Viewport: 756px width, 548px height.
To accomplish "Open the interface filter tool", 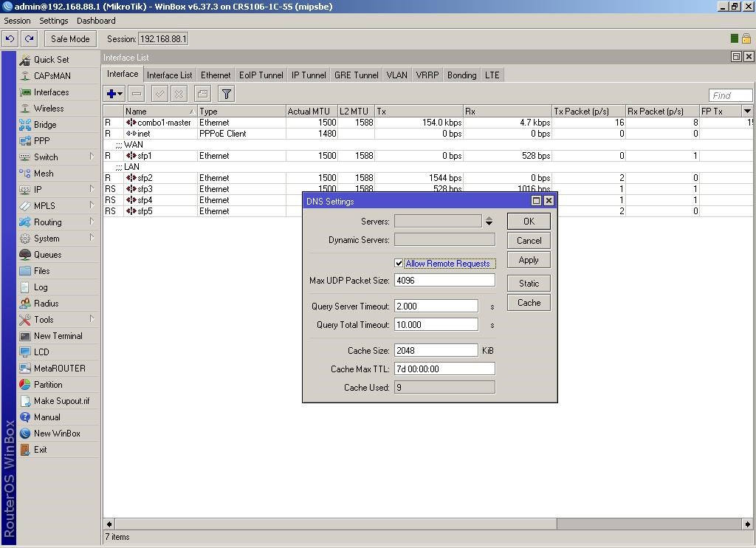I will point(226,93).
